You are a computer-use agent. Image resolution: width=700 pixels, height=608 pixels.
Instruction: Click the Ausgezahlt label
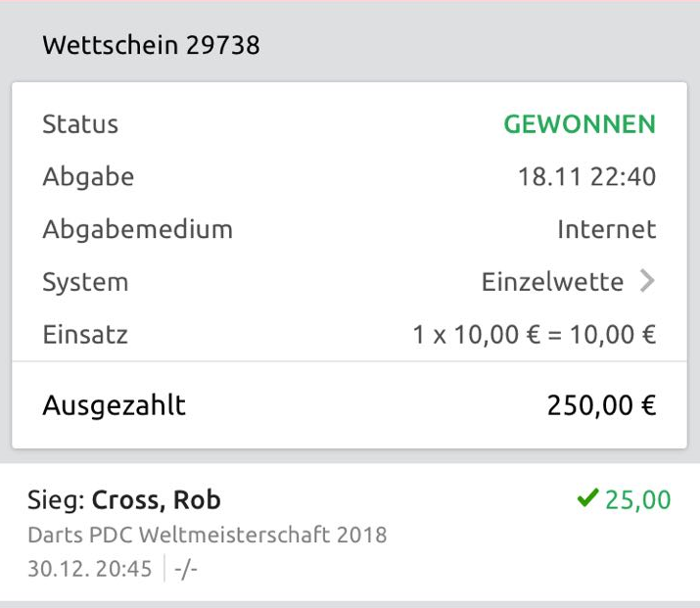114,405
